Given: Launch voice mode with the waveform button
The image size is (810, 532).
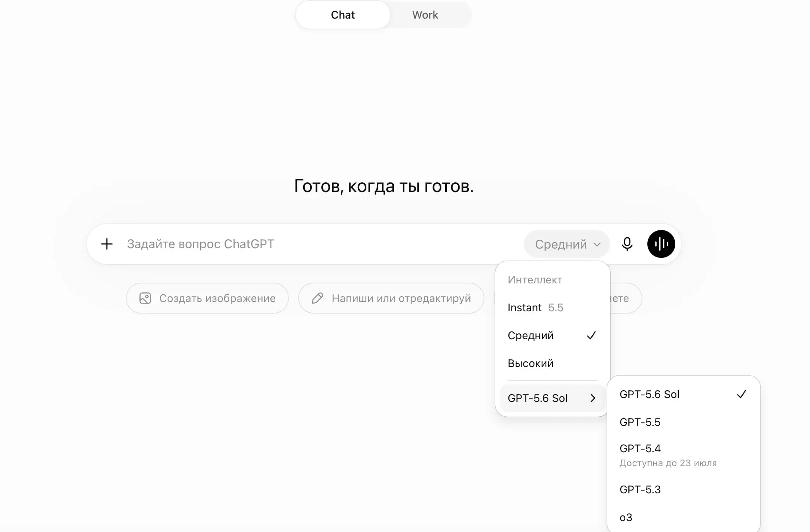Looking at the screenshot, I should (x=661, y=244).
